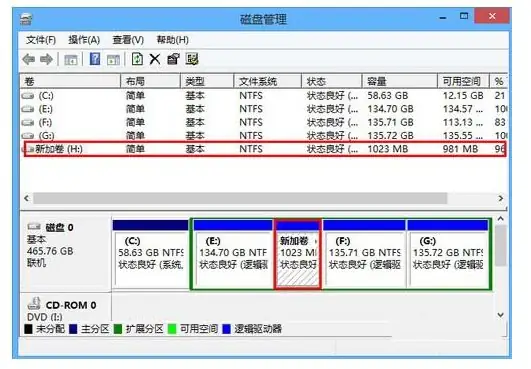This screenshot has width=531, height=369.
Task: Click the 磁盘 0 label text
Action: (60, 227)
